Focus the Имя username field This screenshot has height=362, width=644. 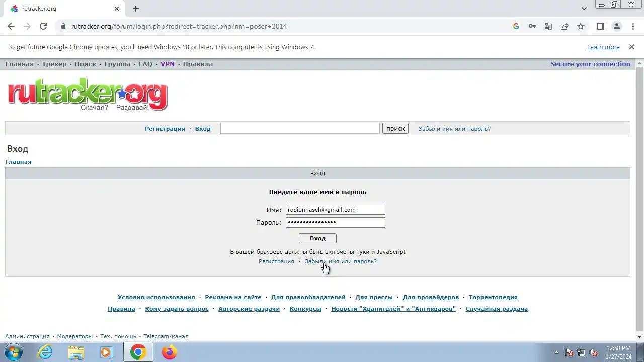coord(336,210)
